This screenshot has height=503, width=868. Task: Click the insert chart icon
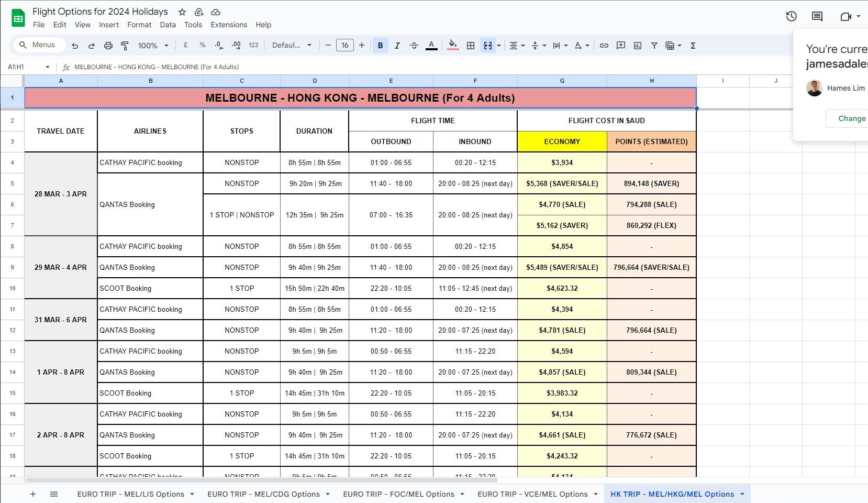[x=637, y=46]
